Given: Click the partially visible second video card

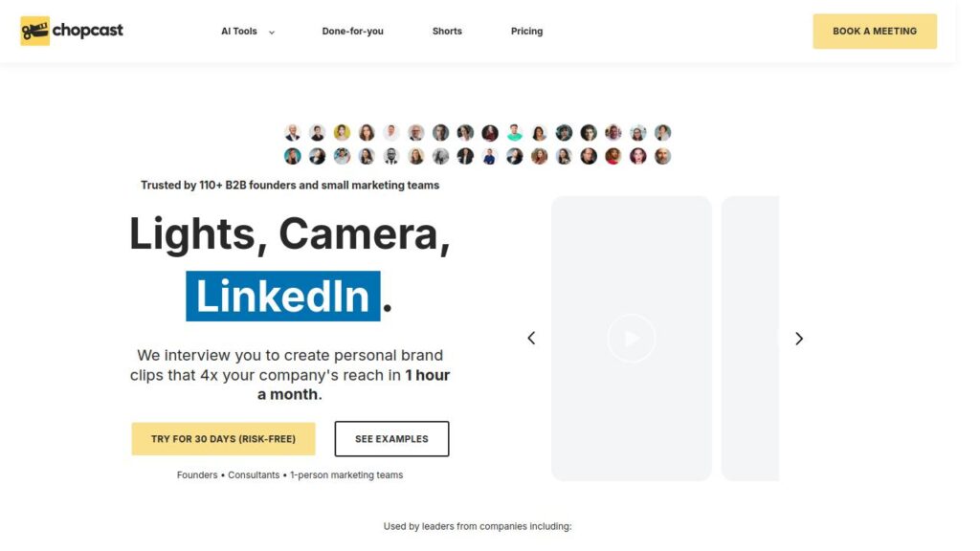Looking at the screenshot, I should click(750, 339).
